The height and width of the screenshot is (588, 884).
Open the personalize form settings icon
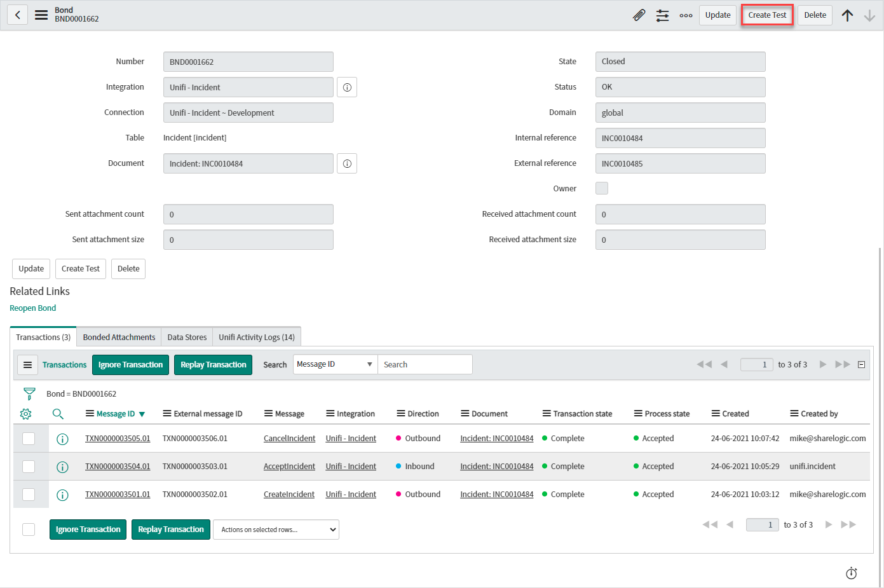(x=662, y=15)
